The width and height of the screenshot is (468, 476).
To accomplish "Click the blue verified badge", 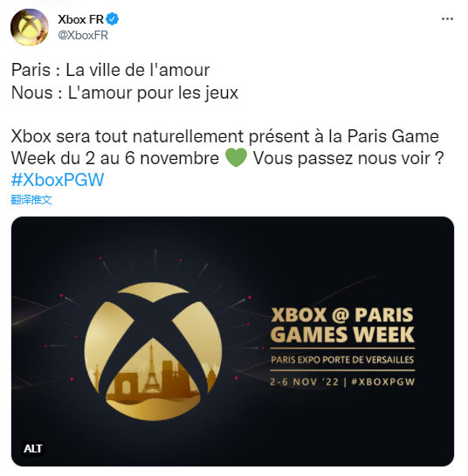I will [113, 19].
